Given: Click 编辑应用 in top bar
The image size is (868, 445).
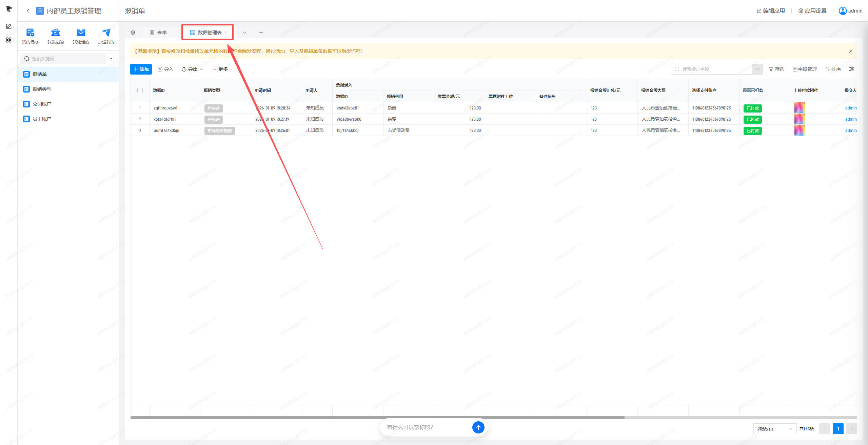Looking at the screenshot, I should click(771, 11).
